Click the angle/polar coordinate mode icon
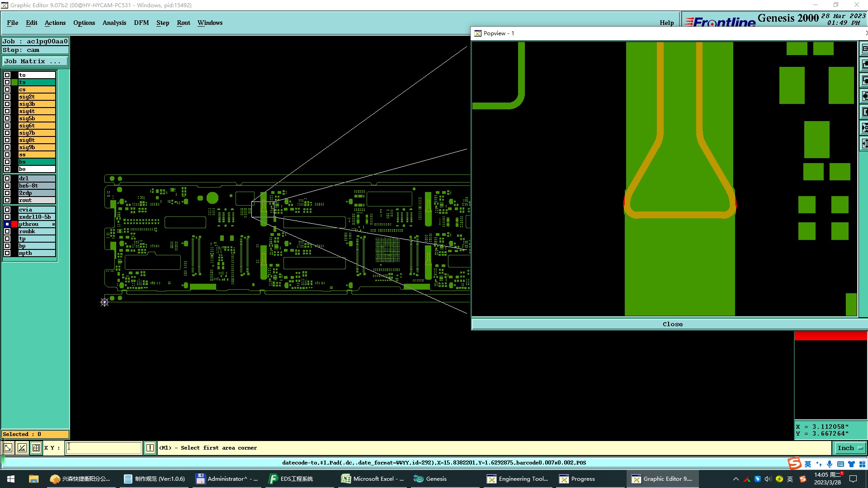This screenshot has width=868, height=488. [22, 448]
